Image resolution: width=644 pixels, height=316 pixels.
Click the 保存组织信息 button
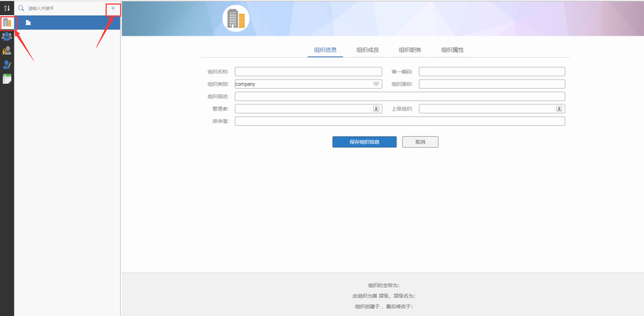[364, 142]
